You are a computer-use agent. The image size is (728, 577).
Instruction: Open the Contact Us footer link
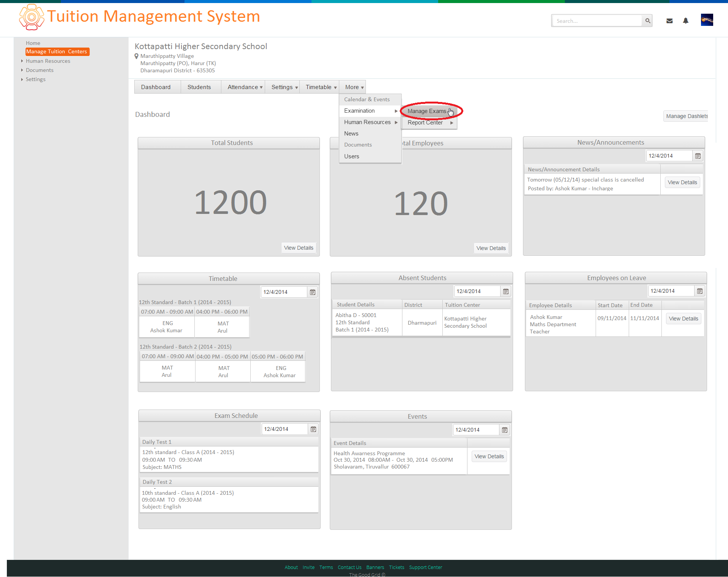[x=350, y=567]
